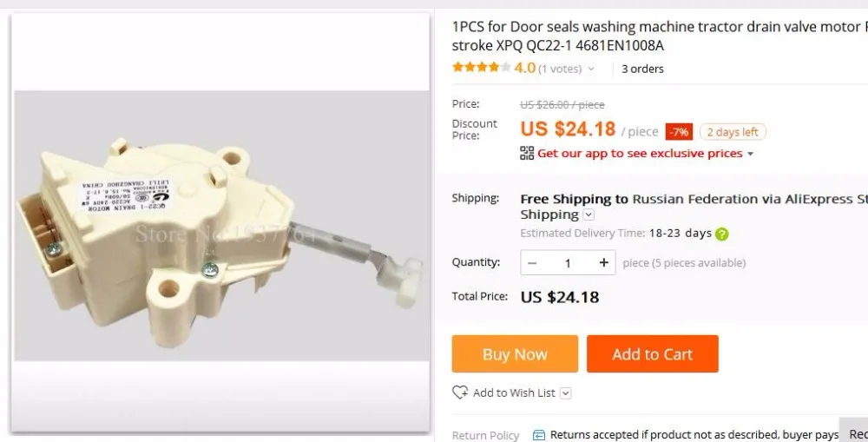
Task: Click the -7% discount badge
Action: 680,132
